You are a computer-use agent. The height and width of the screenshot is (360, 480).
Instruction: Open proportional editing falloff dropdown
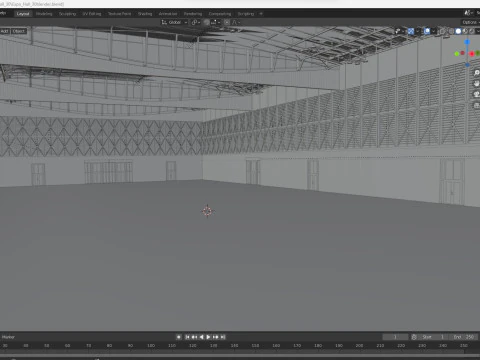pos(236,22)
